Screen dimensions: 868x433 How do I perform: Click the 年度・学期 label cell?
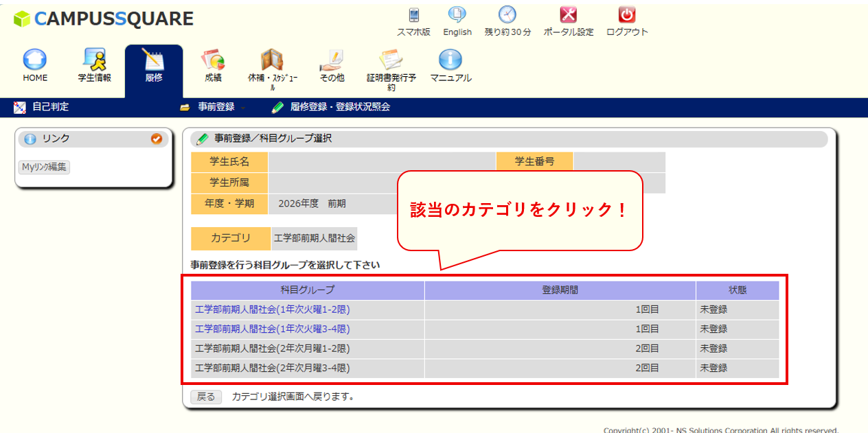(x=230, y=204)
